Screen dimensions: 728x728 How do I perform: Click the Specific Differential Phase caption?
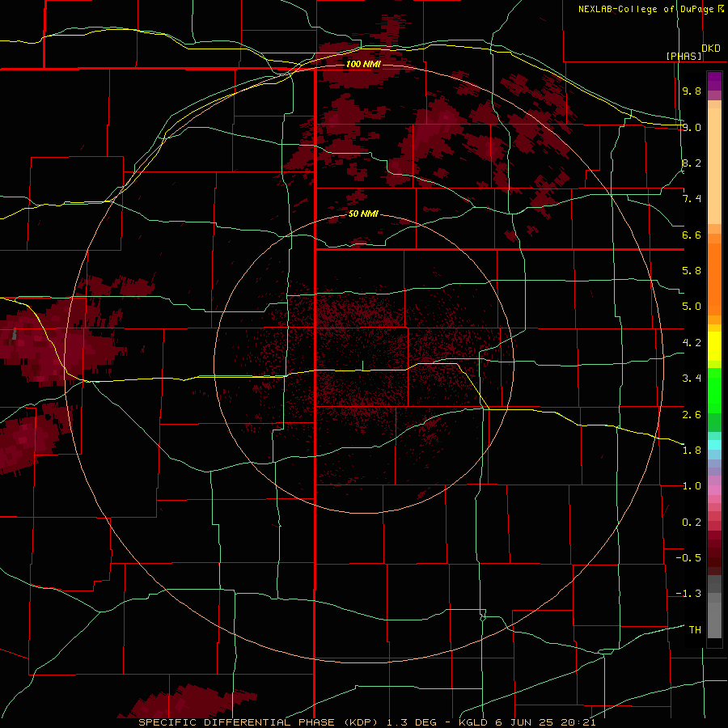coord(366,722)
